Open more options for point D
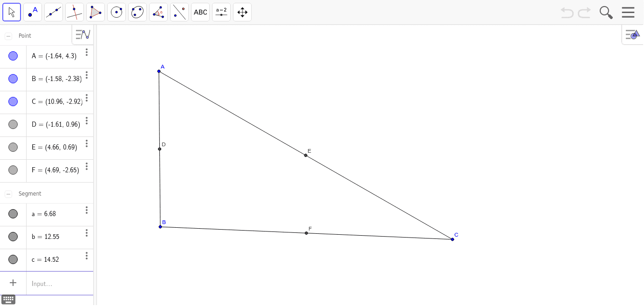This screenshot has height=306, width=644. [x=87, y=121]
